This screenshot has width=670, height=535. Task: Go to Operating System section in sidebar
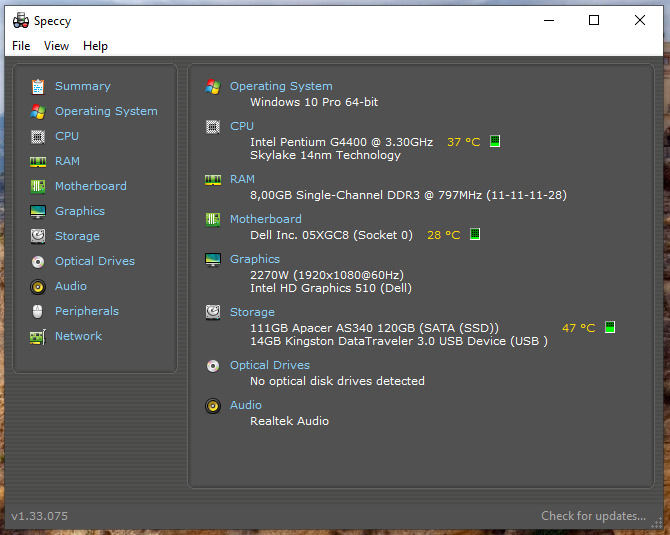106,111
